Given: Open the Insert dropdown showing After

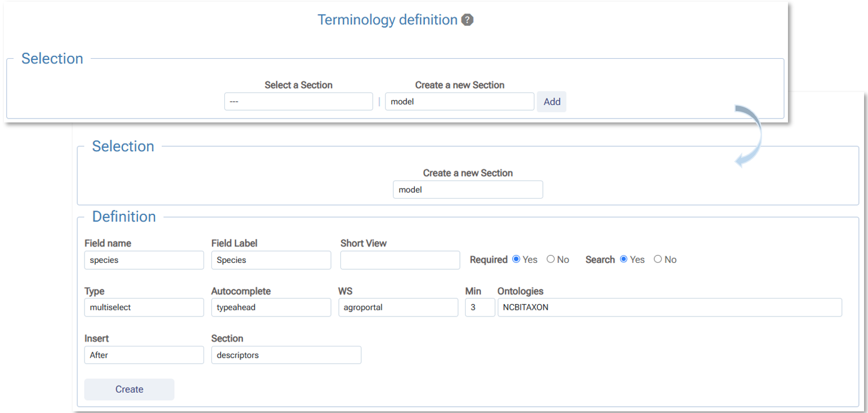Looking at the screenshot, I should click(x=144, y=355).
